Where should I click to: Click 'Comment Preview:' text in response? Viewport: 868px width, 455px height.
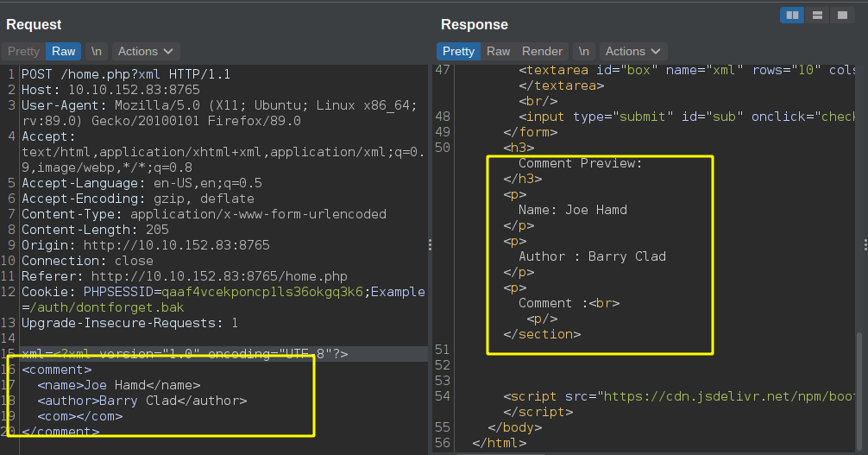580,163
